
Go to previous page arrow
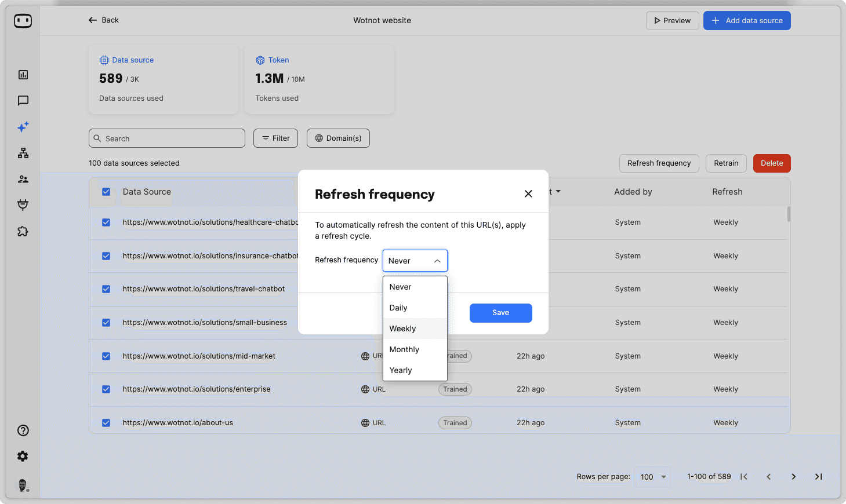click(x=769, y=477)
